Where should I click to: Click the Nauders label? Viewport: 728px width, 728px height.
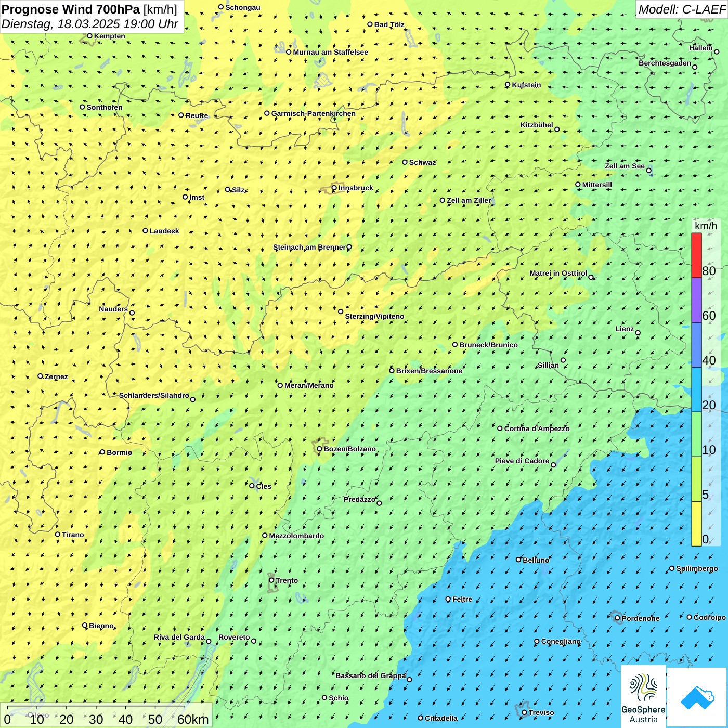[x=113, y=309]
